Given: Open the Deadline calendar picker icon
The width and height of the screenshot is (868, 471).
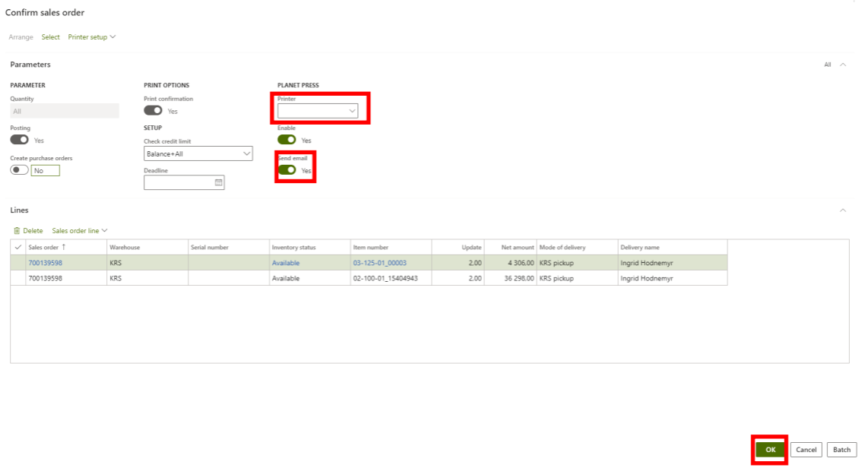Looking at the screenshot, I should click(x=218, y=183).
